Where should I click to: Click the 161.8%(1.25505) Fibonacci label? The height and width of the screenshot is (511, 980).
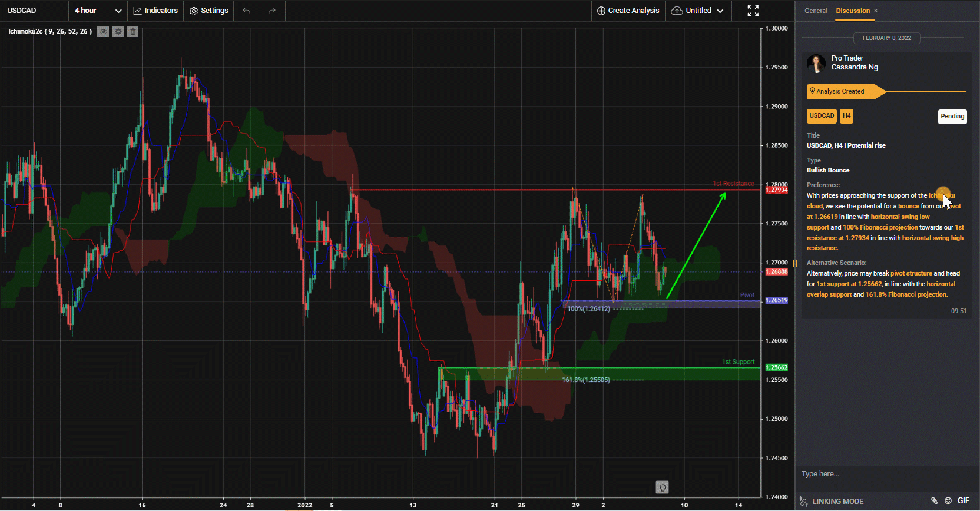pyautogui.click(x=586, y=380)
